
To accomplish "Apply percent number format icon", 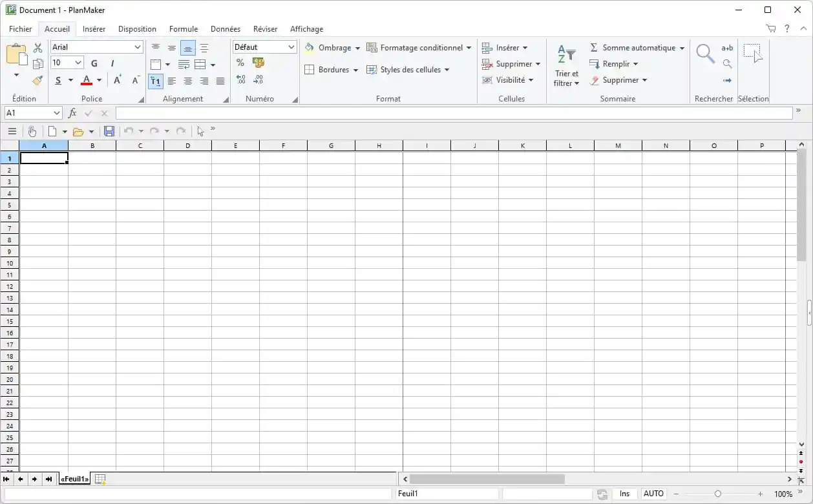I will coord(240,63).
